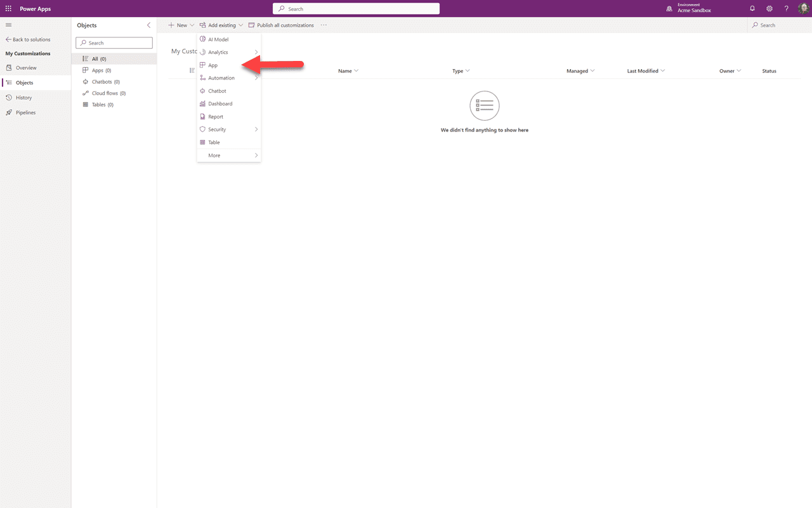Click the Objects search field
This screenshot has width=812, height=508.
click(114, 43)
